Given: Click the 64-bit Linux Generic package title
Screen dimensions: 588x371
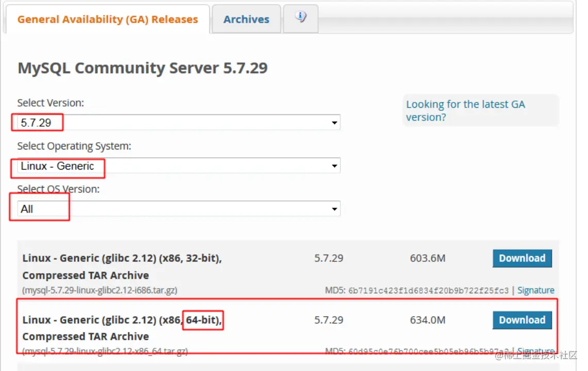Looking at the screenshot, I should [122, 328].
